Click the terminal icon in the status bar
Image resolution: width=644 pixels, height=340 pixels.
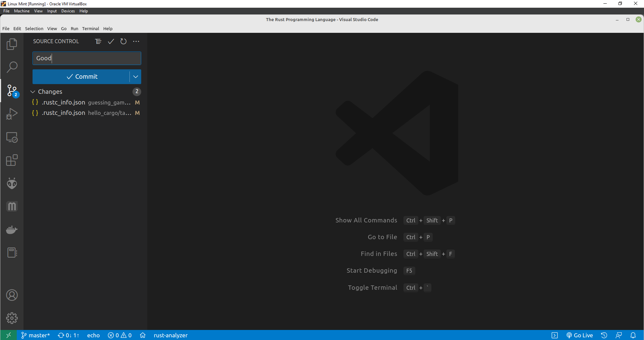(x=555, y=335)
